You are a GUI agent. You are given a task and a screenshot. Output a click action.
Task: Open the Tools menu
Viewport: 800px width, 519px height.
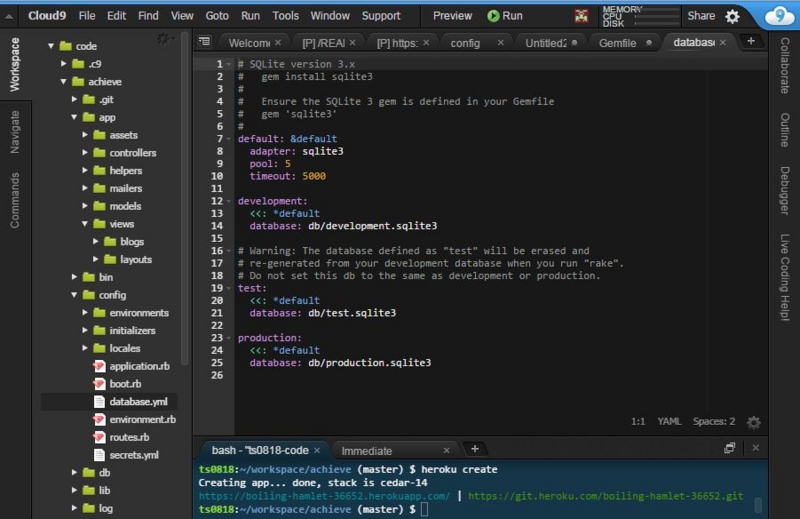click(285, 16)
